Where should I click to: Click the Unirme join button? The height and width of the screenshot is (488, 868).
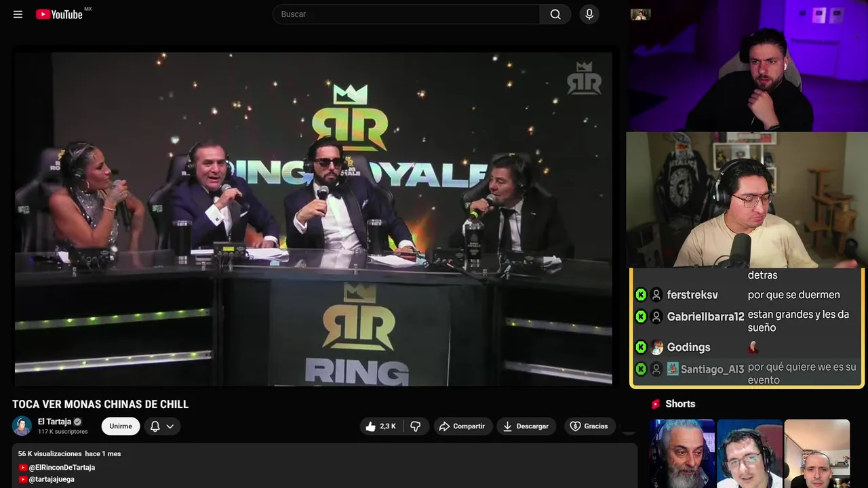pyautogui.click(x=121, y=426)
